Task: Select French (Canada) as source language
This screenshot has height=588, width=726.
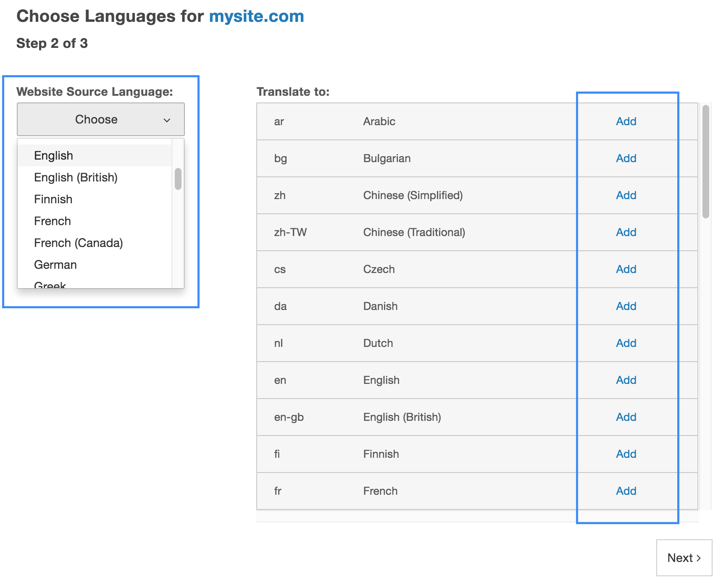Action: click(78, 243)
